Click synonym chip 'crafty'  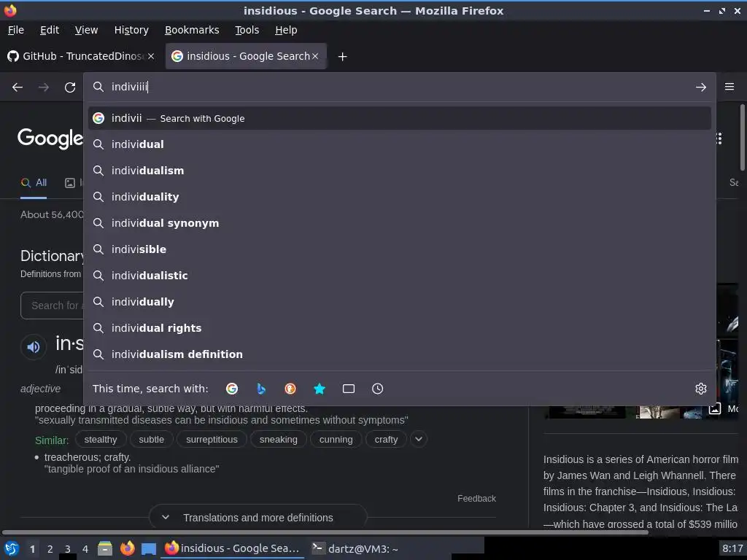click(x=386, y=440)
